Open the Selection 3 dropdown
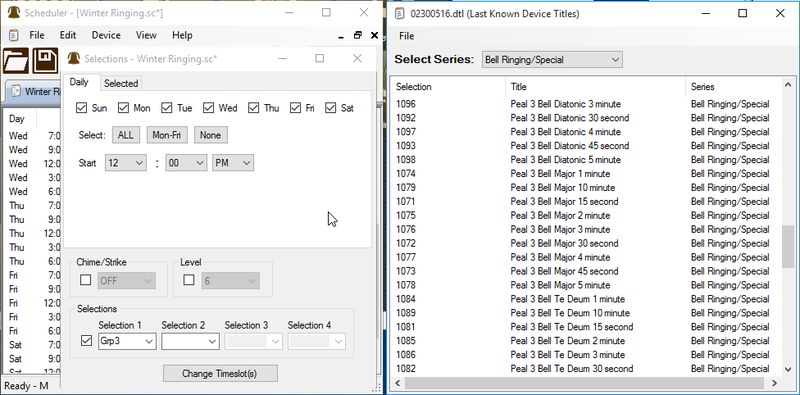This screenshot has height=395, width=800. [254, 341]
